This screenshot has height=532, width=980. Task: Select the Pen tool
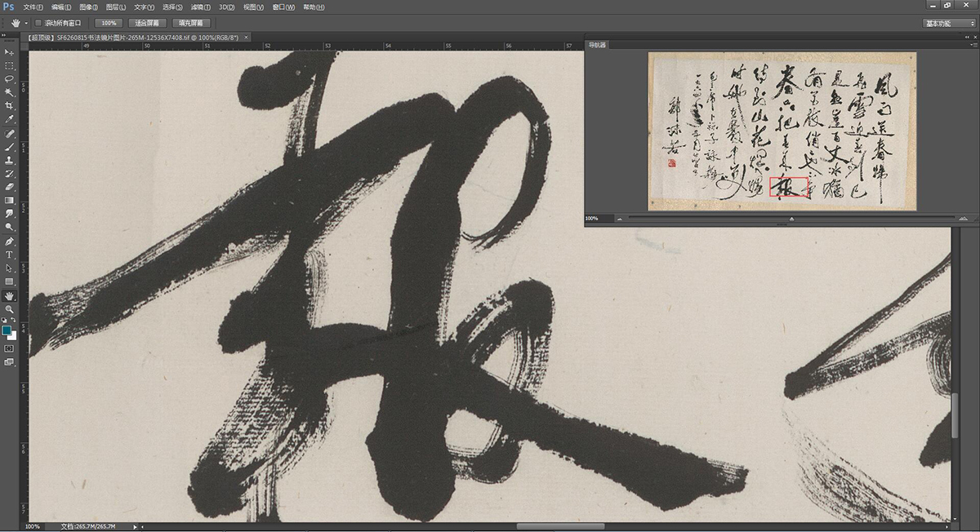[9, 242]
